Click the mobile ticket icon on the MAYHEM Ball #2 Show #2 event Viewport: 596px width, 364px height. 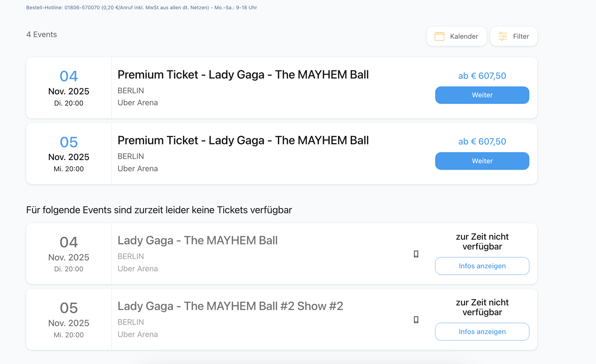[x=416, y=319]
